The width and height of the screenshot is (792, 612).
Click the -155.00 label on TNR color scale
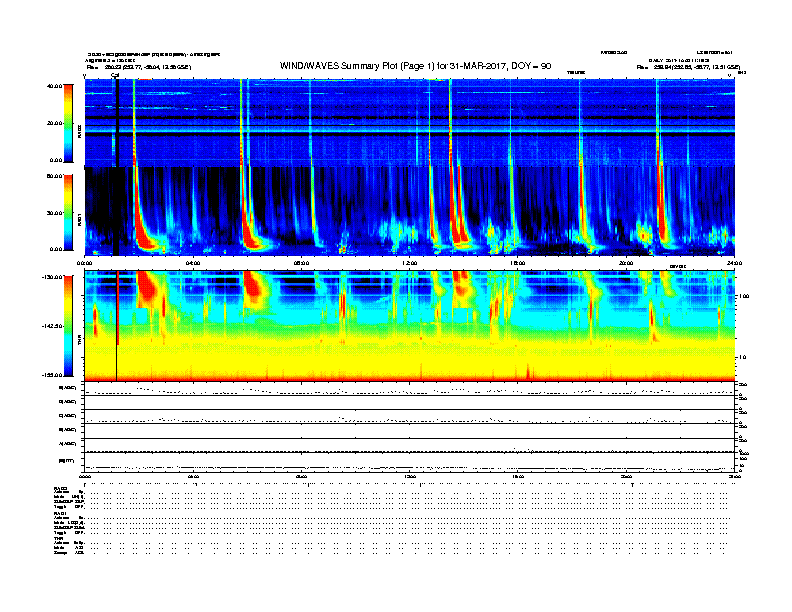(x=52, y=375)
